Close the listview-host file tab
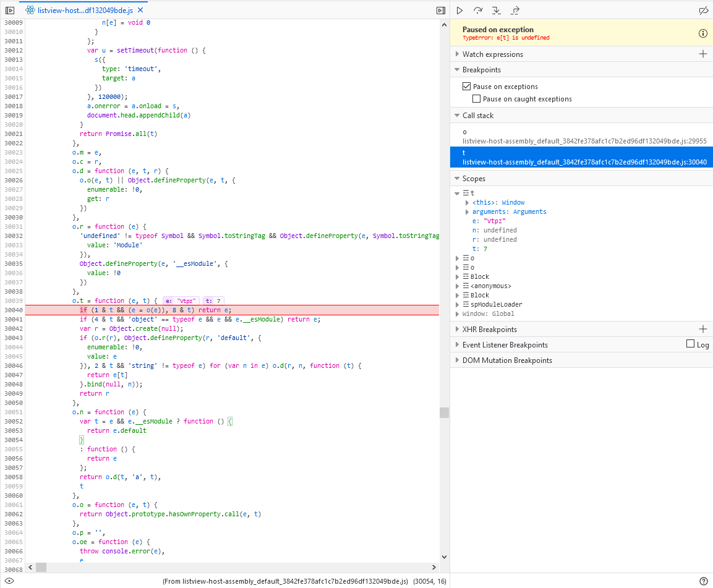Screen dimensions: 713x588 click(140, 10)
